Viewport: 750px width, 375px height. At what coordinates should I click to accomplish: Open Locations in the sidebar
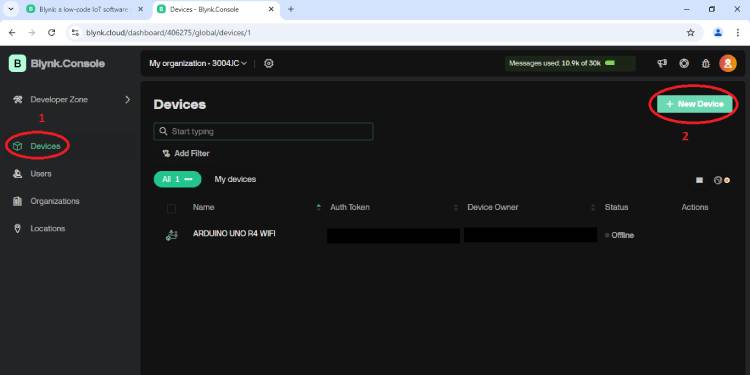click(47, 229)
